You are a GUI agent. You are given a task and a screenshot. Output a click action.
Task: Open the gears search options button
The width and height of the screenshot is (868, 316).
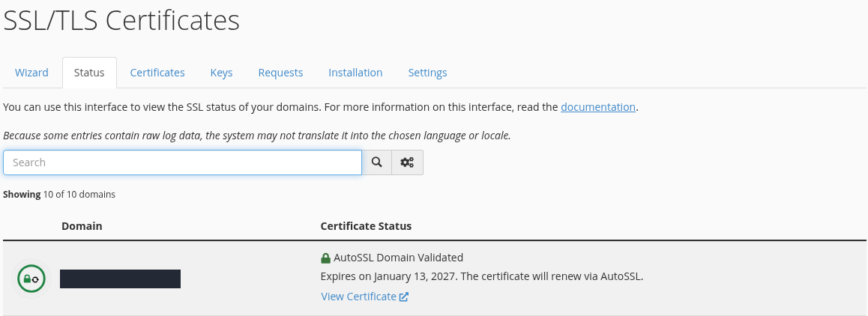point(408,162)
